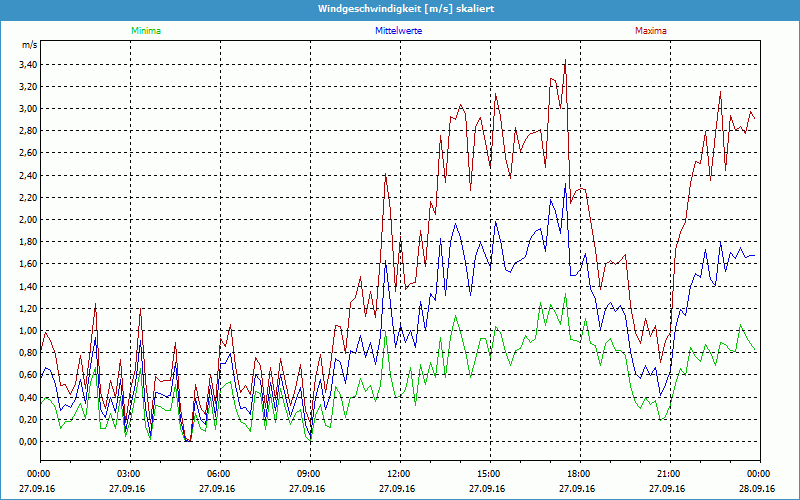
Task: Select the 00:00 start time label
Action: [40, 474]
